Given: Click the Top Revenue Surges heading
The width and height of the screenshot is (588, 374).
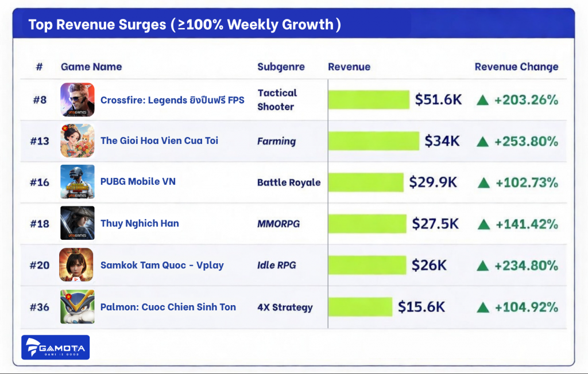Looking at the screenshot, I should pyautogui.click(x=184, y=25).
